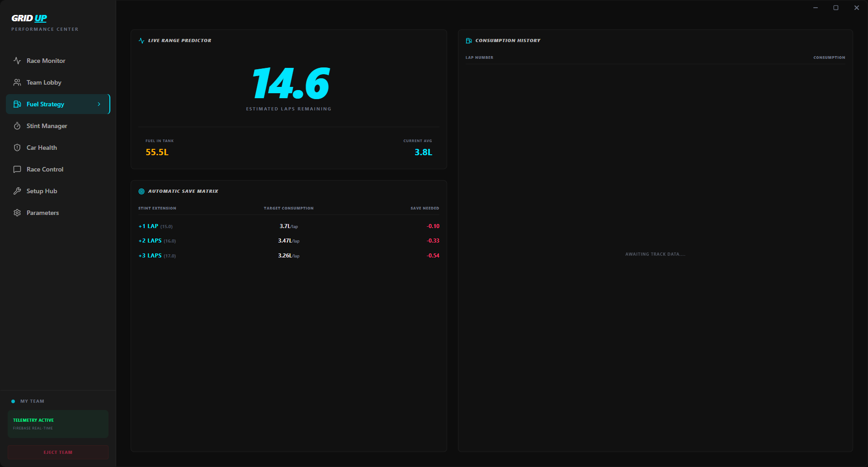Click the Automatic Save Matrix target icon

click(142, 191)
